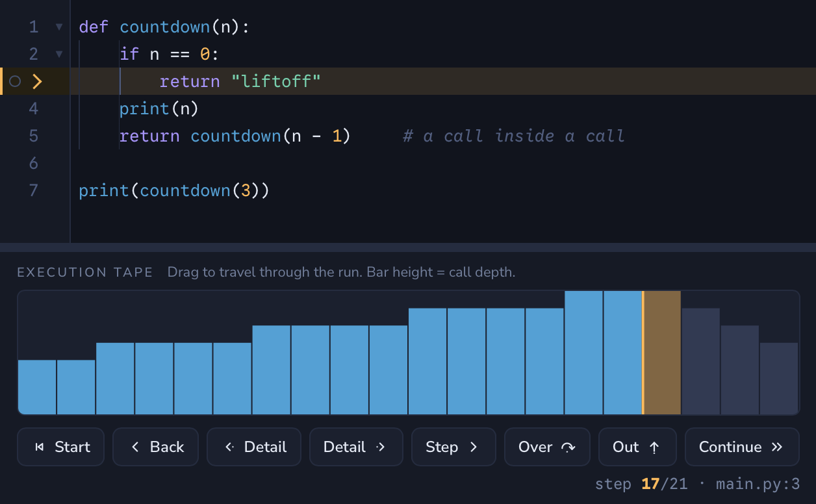Viewport: 816px width, 504px height.
Task: Click the orange playhead line on the tape
Action: point(643,353)
